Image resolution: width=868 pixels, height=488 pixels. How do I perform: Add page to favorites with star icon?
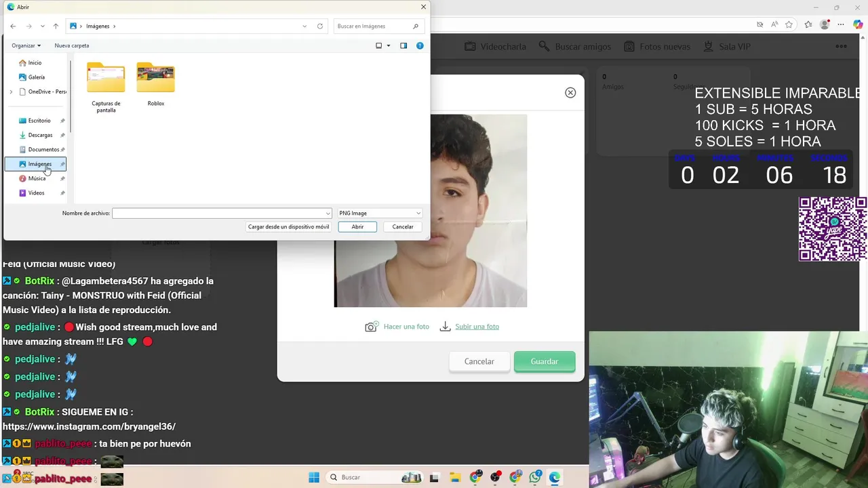click(789, 24)
